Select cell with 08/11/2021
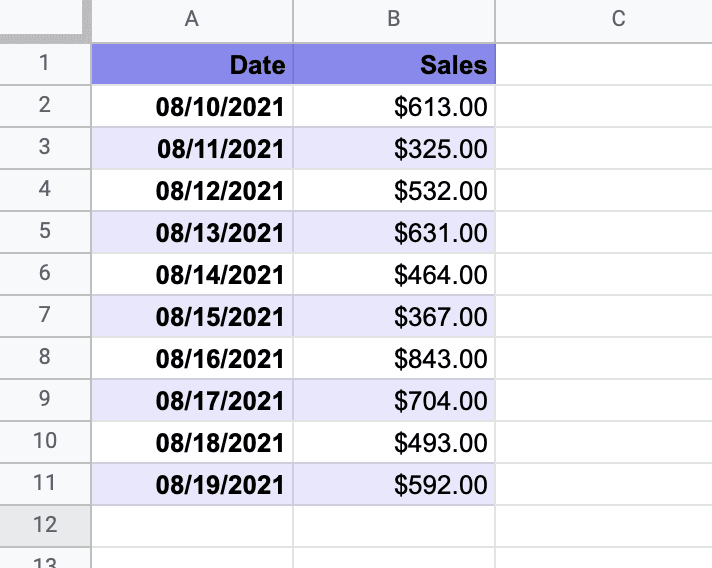This screenshot has width=712, height=568. pyautogui.click(x=193, y=148)
